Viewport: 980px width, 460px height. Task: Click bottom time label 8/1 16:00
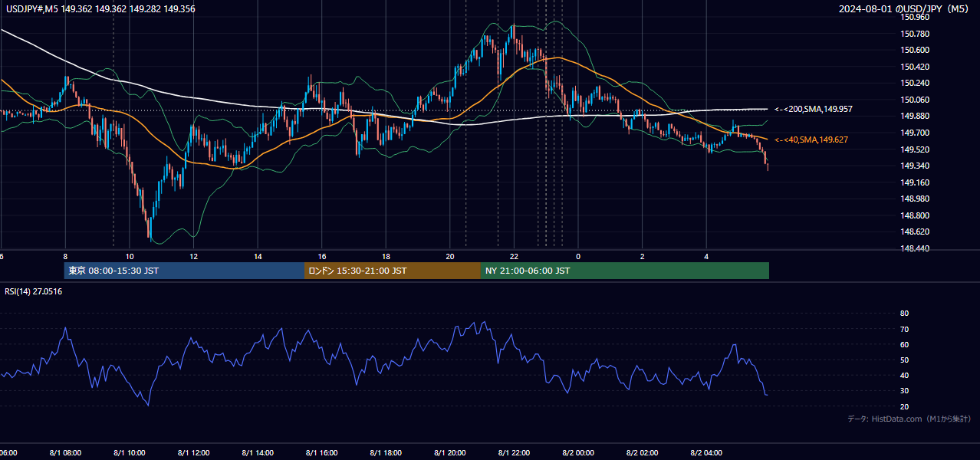click(x=322, y=453)
